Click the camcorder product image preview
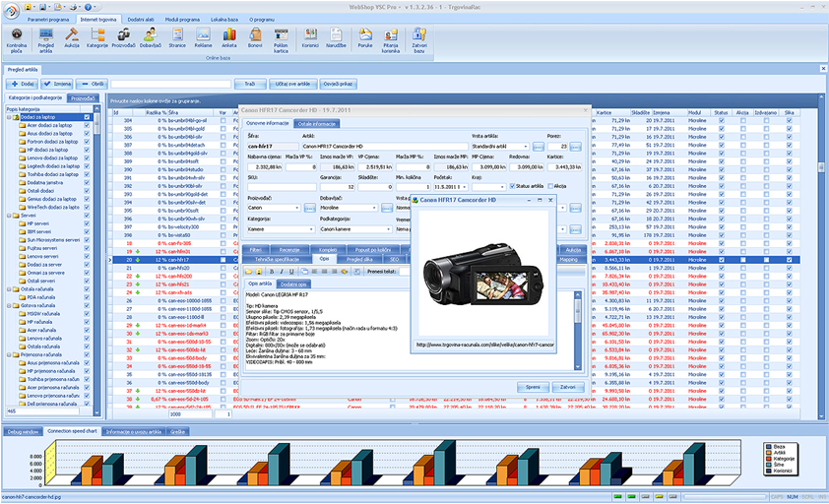This screenshot has height=504, width=829. click(483, 274)
